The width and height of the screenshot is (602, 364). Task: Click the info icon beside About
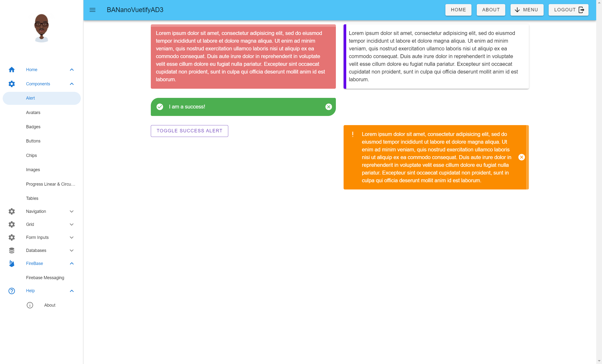[x=30, y=305]
